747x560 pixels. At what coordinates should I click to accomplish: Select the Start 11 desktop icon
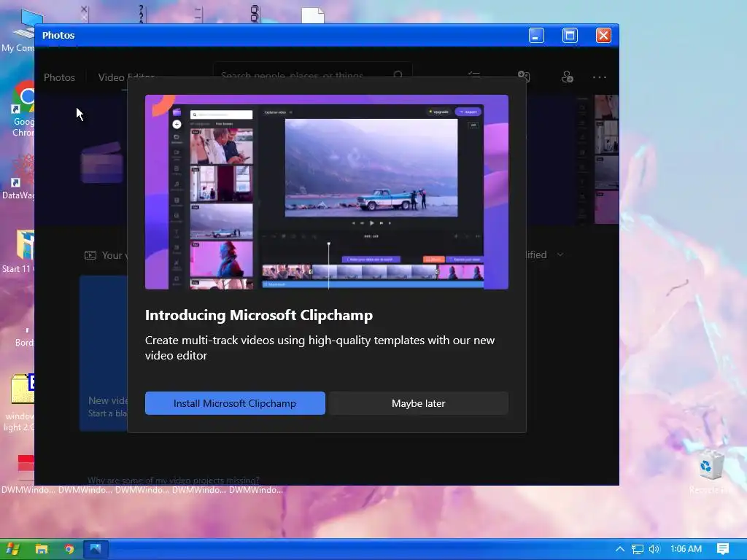pos(18,252)
